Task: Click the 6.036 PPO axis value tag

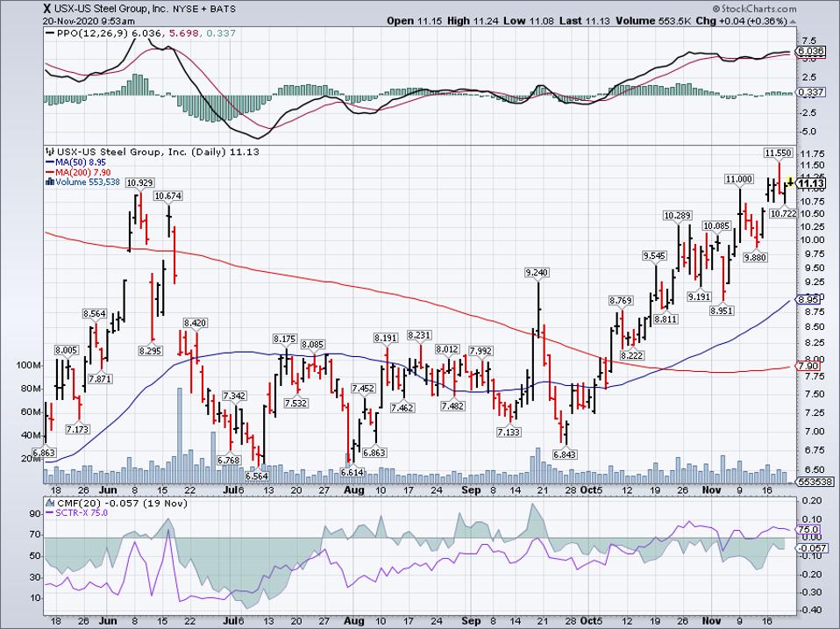Action: click(809, 52)
